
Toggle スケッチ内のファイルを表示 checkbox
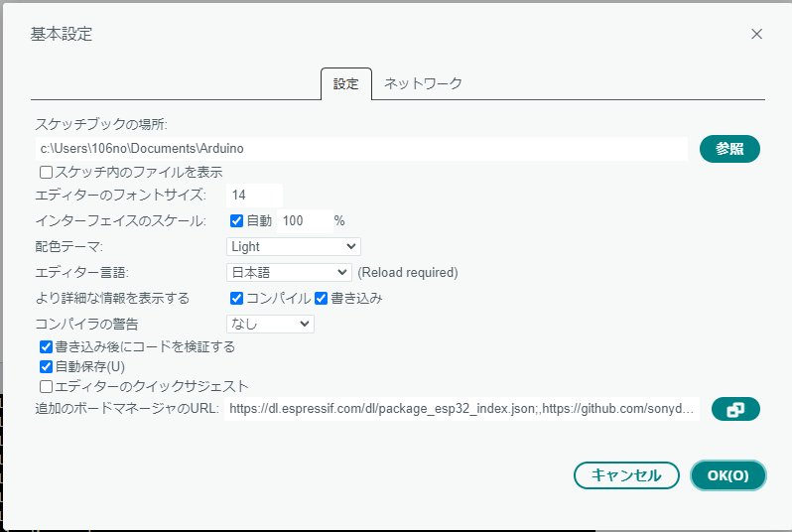[x=46, y=172]
